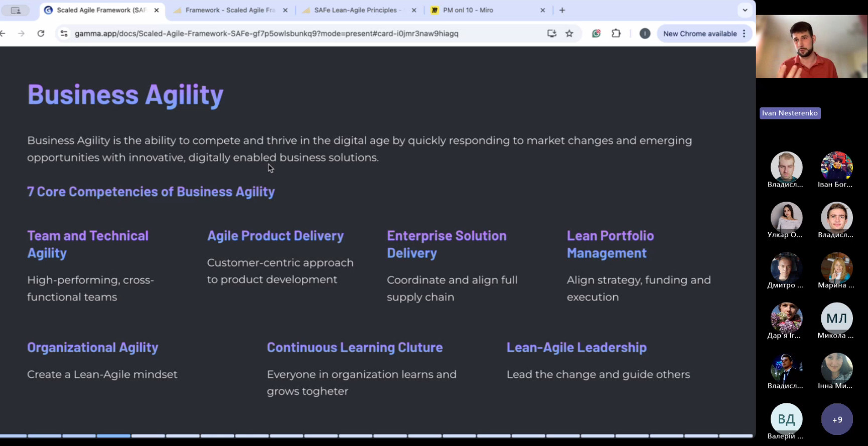Expand the tab search dropdown arrow
The width and height of the screenshot is (868, 446).
(x=745, y=10)
